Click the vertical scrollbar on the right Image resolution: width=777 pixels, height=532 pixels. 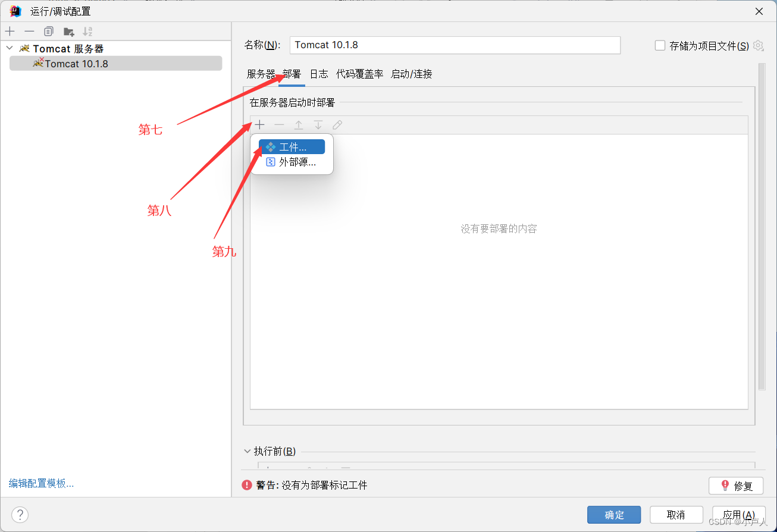(x=762, y=226)
